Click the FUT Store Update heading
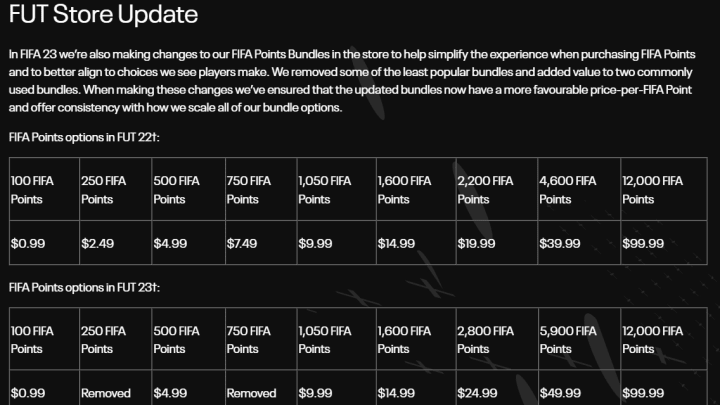The image size is (720, 405). (x=103, y=14)
